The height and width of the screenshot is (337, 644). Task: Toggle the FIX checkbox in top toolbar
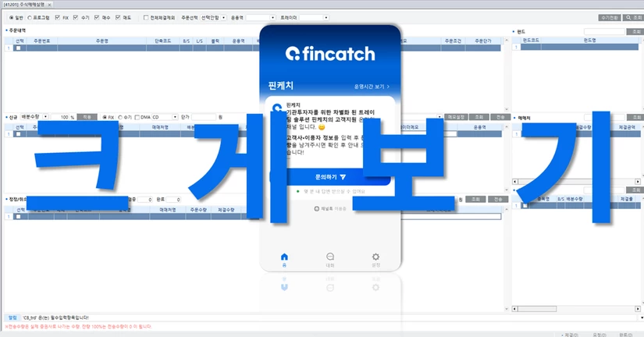pyautogui.click(x=58, y=18)
